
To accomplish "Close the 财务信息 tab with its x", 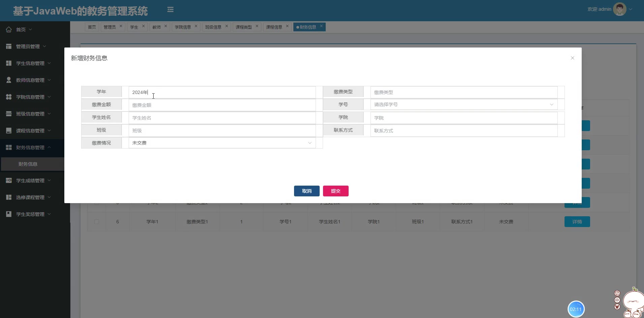I will coord(321,26).
